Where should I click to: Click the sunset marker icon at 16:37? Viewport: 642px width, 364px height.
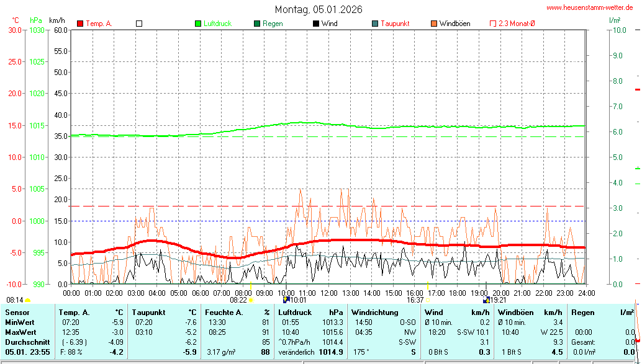pyautogui.click(x=427, y=300)
